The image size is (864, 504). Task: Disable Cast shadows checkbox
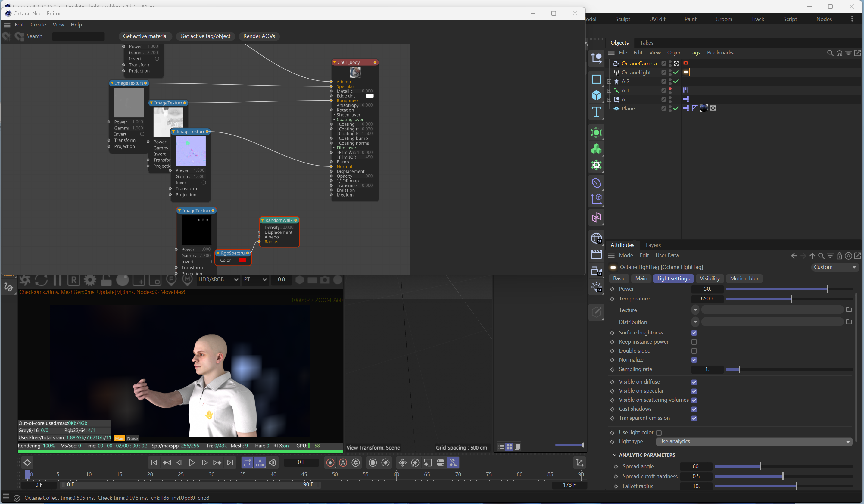694,409
